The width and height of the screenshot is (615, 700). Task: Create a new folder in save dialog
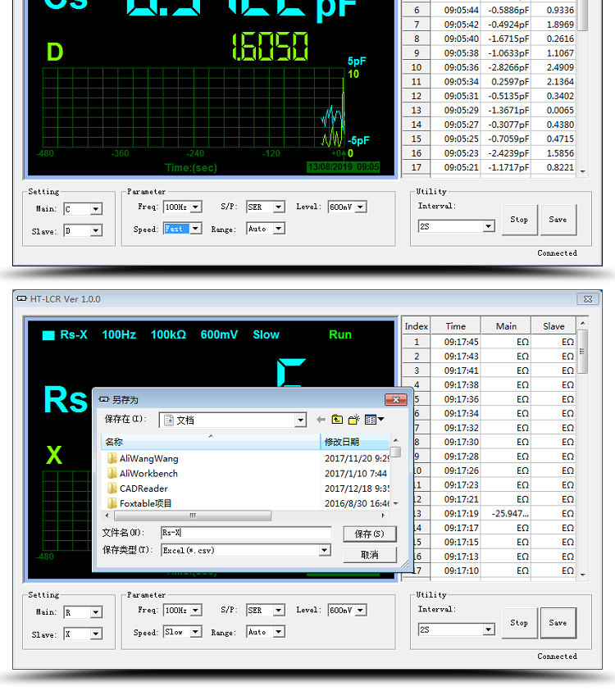pyautogui.click(x=354, y=420)
